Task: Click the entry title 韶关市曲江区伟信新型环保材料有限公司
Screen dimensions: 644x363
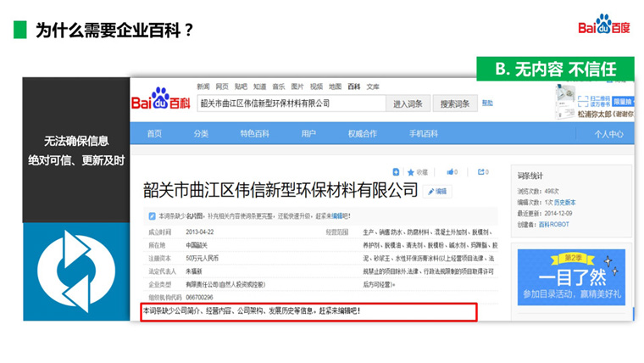Action: point(280,190)
